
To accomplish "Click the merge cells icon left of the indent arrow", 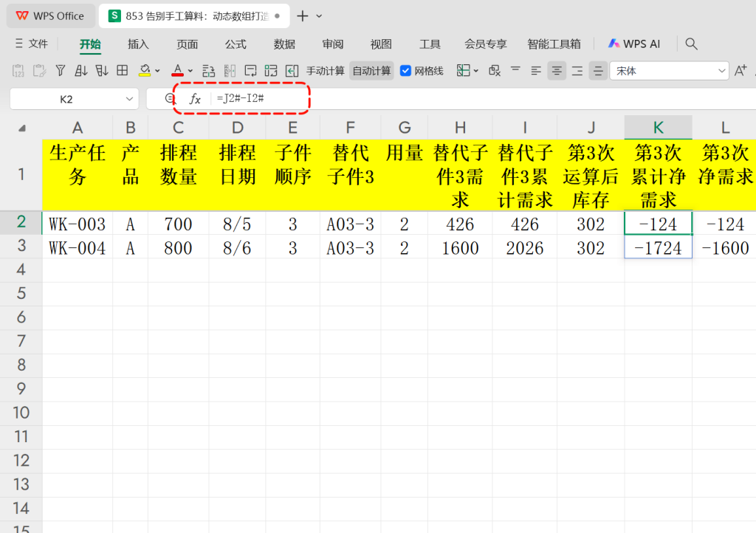I will (271, 71).
